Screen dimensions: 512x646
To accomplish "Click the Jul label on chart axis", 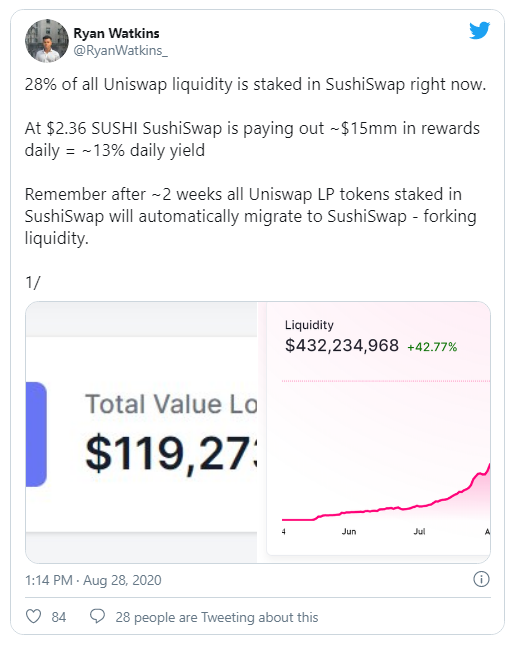I will [419, 531].
